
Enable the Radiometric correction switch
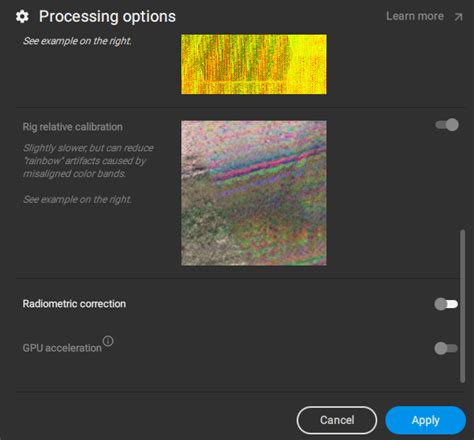click(446, 304)
